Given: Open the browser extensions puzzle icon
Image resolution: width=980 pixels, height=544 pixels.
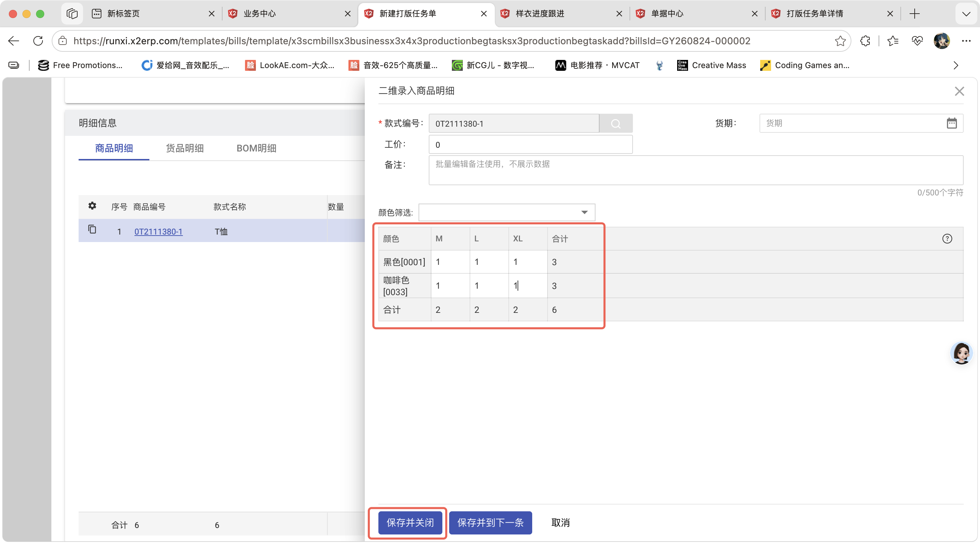Looking at the screenshot, I should pyautogui.click(x=865, y=41).
